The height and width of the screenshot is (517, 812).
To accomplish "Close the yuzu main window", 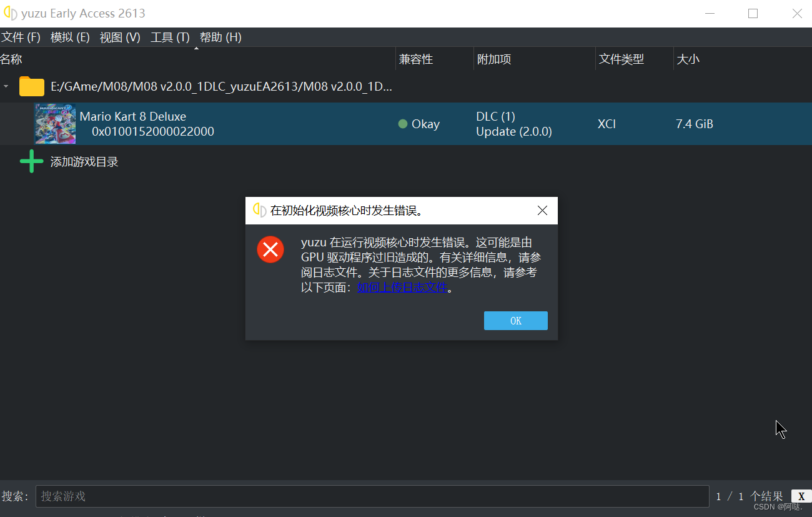I will pyautogui.click(x=797, y=13).
